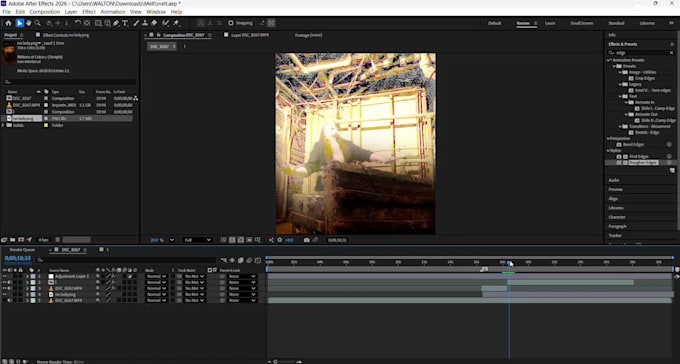Take a snapshot with the camera icon

(x=307, y=240)
